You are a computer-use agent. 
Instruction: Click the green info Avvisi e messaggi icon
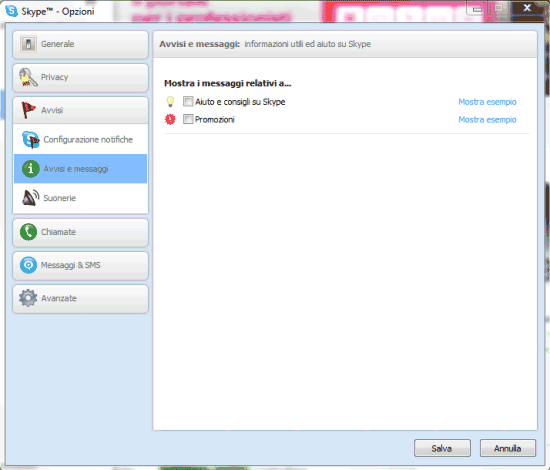31,169
